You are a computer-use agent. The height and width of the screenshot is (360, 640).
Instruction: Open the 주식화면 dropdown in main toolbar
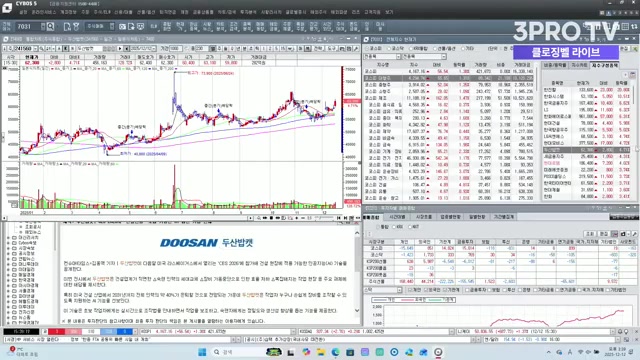[x=112, y=27]
